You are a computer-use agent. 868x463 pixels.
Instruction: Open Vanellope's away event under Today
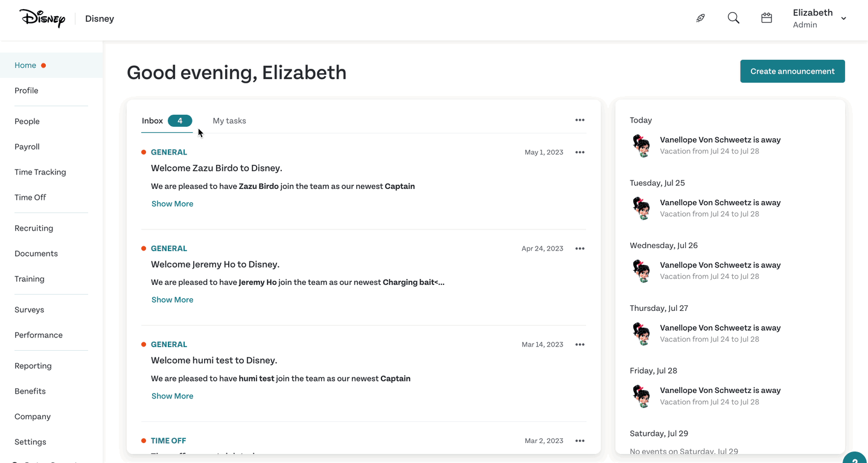(x=720, y=140)
